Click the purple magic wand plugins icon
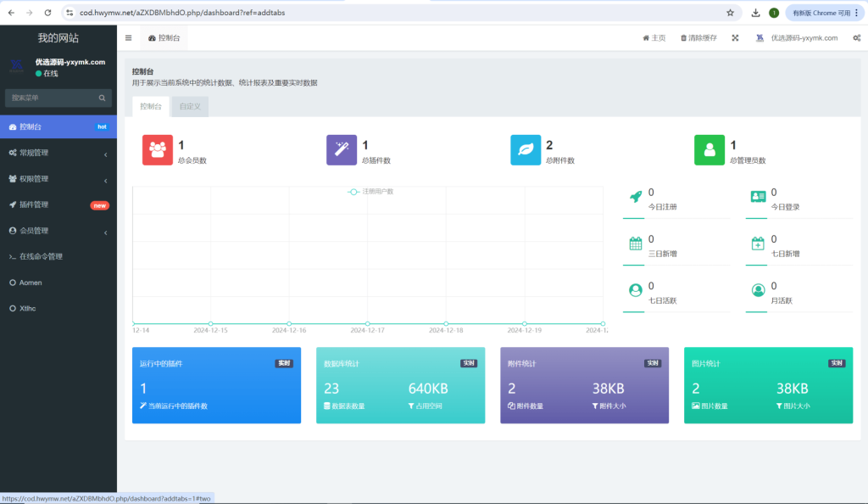The width and height of the screenshot is (868, 504). [342, 150]
